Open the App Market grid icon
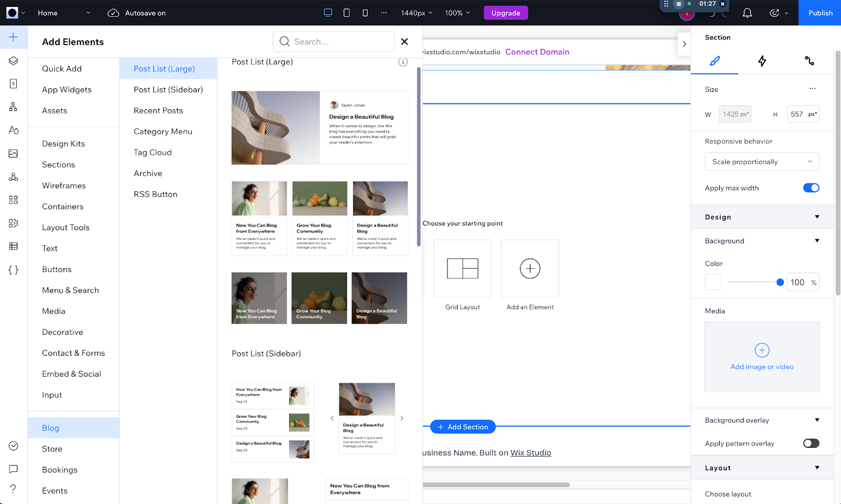The height and width of the screenshot is (504, 841). pos(13,200)
